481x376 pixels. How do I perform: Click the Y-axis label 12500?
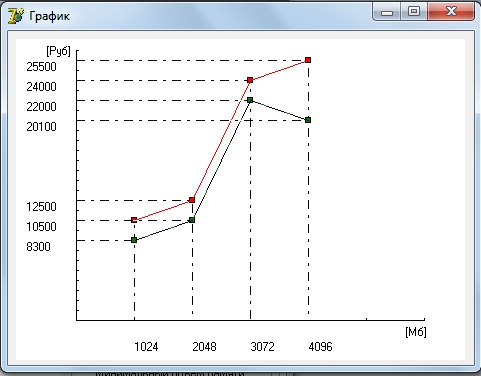pos(41,207)
